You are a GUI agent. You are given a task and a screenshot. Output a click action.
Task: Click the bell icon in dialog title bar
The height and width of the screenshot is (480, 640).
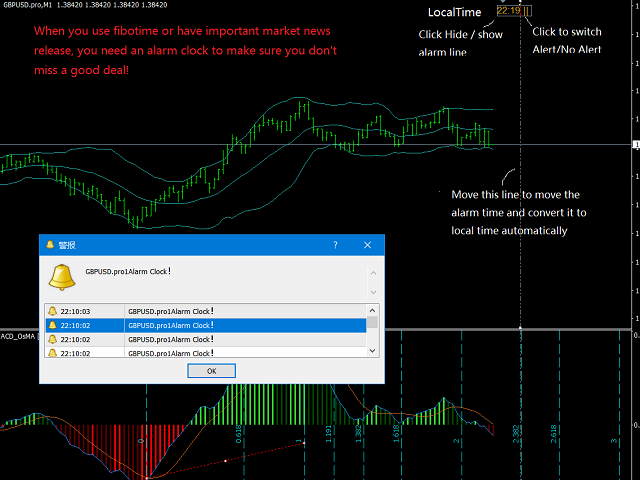coord(50,245)
